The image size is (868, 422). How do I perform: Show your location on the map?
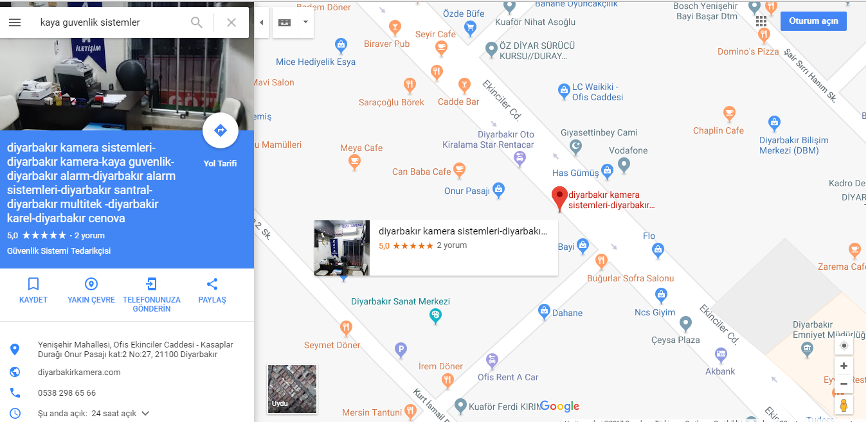point(844,346)
